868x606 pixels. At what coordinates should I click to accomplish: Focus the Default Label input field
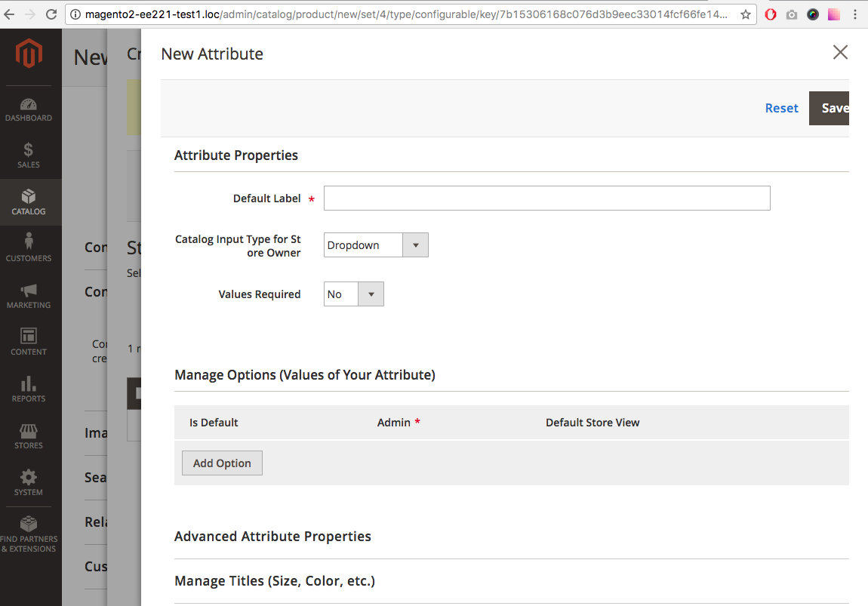pos(547,198)
